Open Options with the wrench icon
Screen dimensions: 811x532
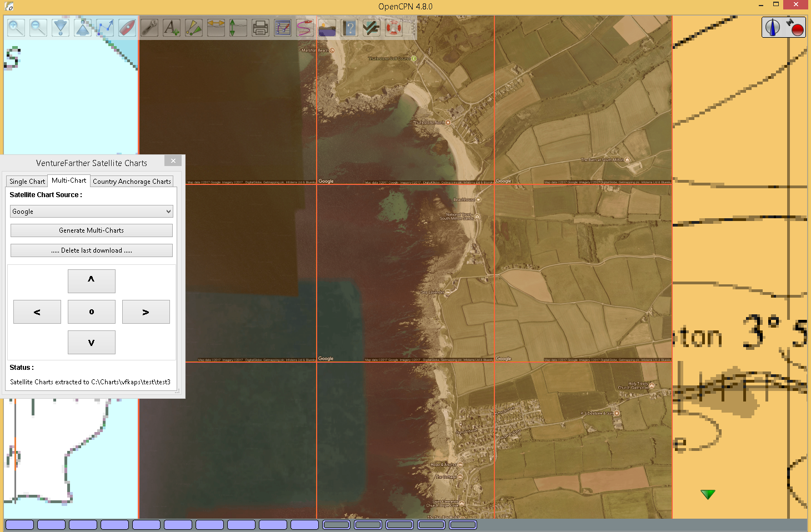(149, 27)
